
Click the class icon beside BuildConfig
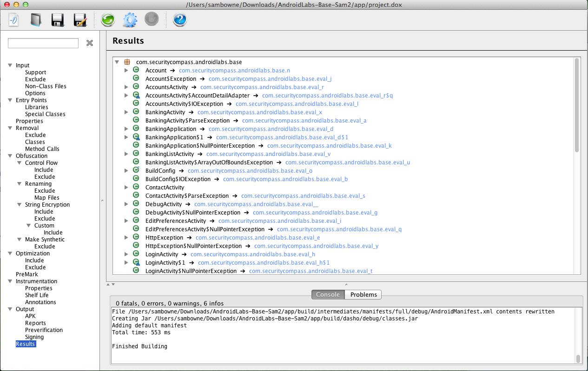[136, 170]
